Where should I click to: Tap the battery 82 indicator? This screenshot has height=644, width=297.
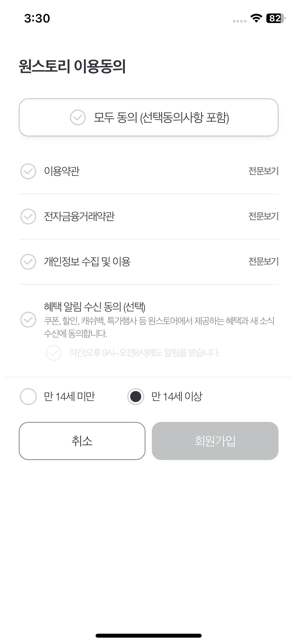pos(276,18)
